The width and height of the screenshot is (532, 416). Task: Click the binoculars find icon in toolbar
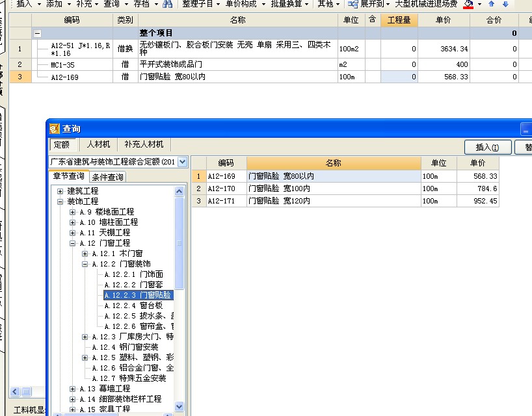168,4
